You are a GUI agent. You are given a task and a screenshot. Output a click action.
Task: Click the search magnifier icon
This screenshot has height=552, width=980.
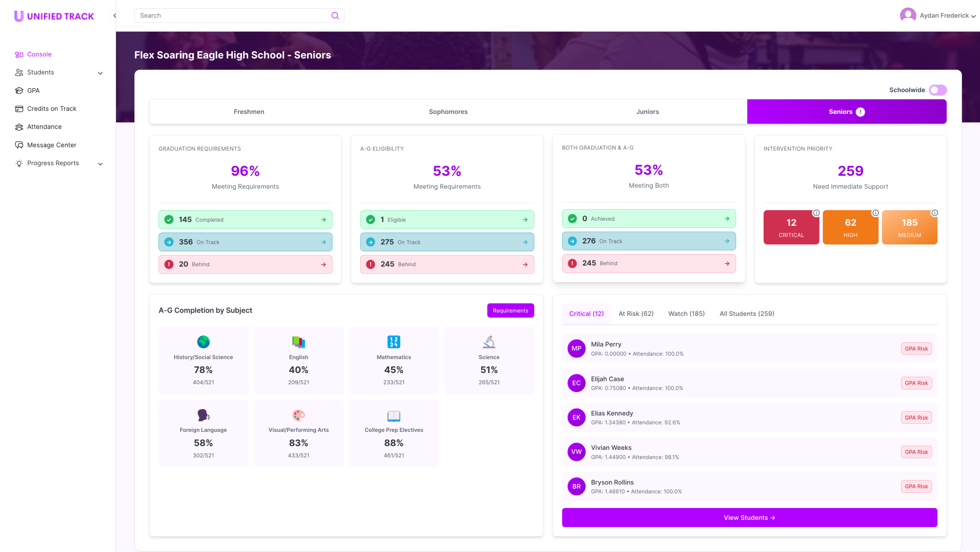click(335, 16)
